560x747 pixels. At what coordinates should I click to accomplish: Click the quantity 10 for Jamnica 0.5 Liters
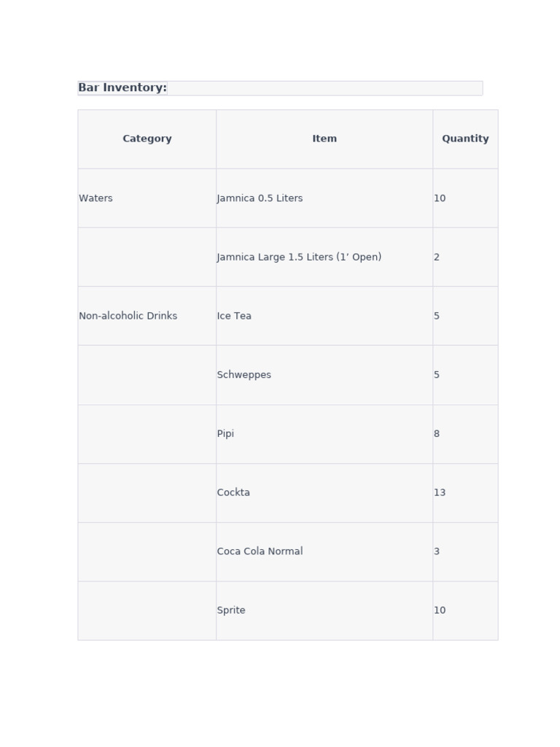(x=465, y=198)
